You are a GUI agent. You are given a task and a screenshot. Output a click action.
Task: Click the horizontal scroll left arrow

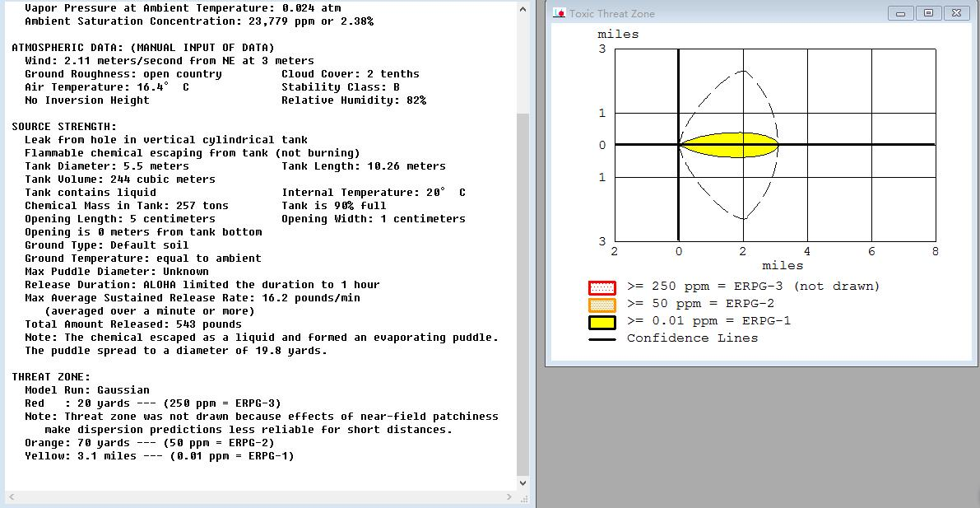(11, 496)
